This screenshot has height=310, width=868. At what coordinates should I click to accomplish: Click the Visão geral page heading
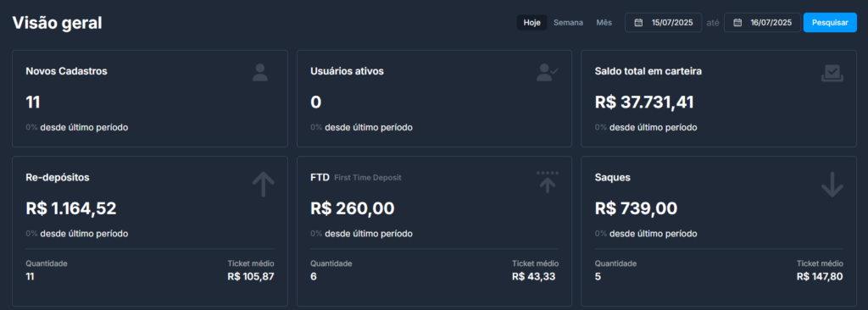(57, 23)
